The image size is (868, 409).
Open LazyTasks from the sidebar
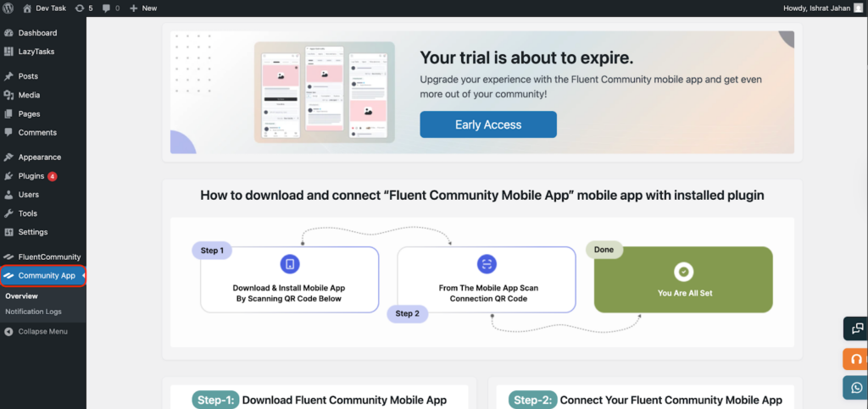coord(36,52)
